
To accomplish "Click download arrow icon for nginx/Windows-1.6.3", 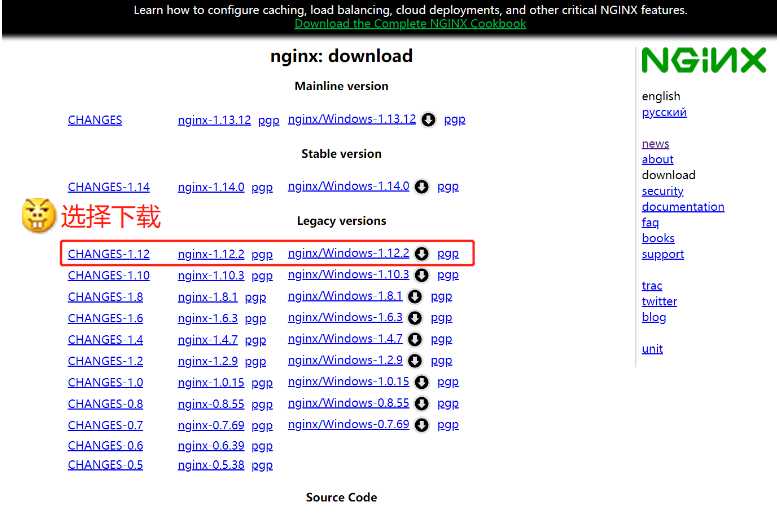I will (415, 318).
